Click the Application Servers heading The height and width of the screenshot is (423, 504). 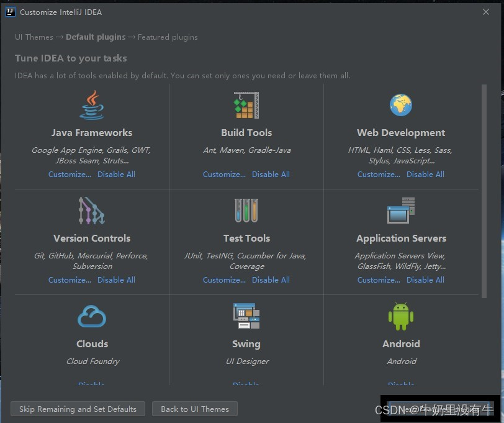coord(401,238)
